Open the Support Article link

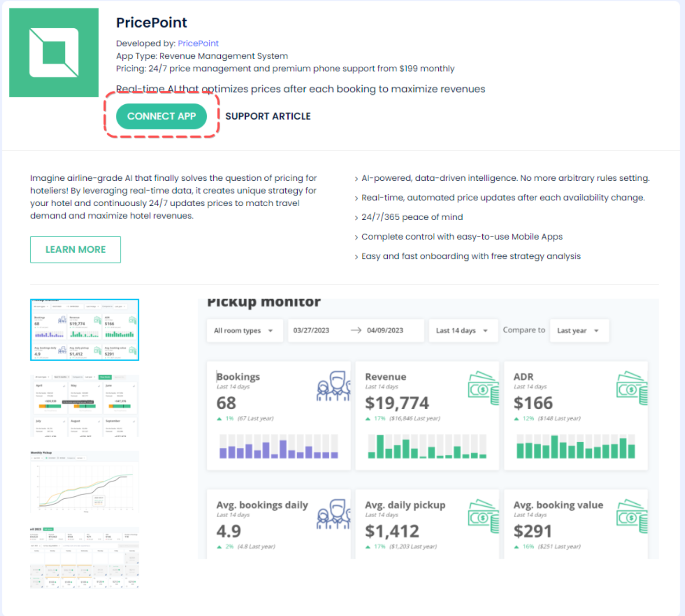(268, 116)
